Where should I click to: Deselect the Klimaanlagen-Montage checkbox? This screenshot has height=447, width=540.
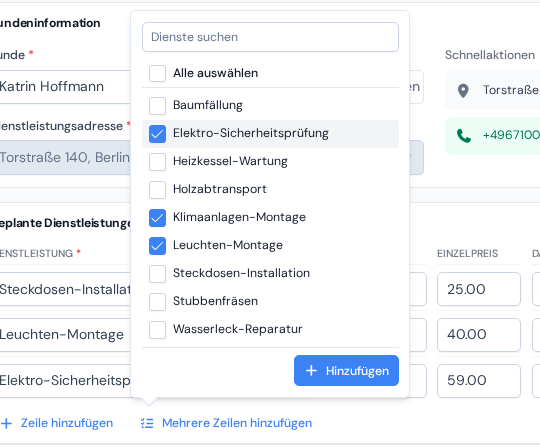(157, 218)
